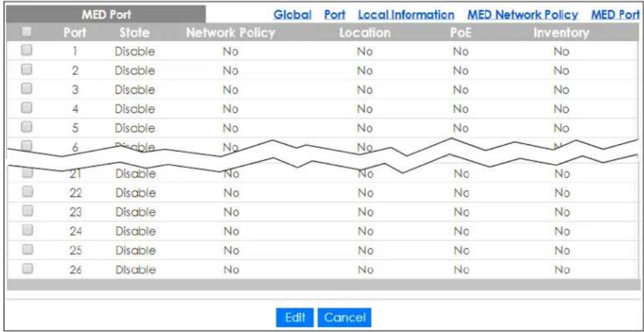Viewport: 644px width, 332px height.
Task: Click the State column header
Action: point(134,33)
